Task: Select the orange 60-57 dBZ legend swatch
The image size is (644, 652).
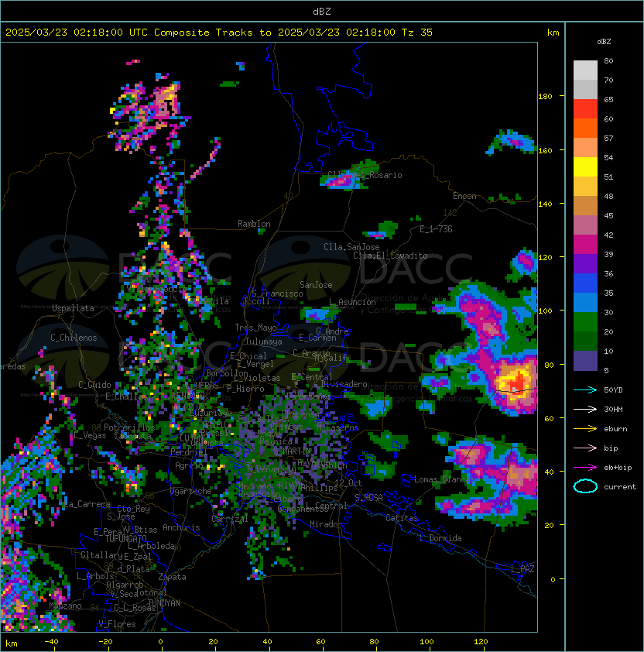Action: (585, 129)
